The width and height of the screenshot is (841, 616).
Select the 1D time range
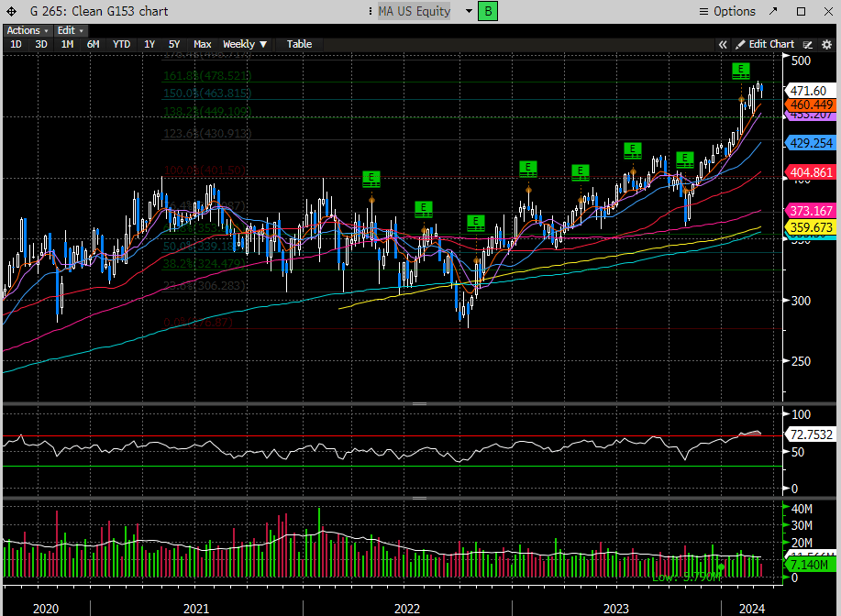(16, 44)
